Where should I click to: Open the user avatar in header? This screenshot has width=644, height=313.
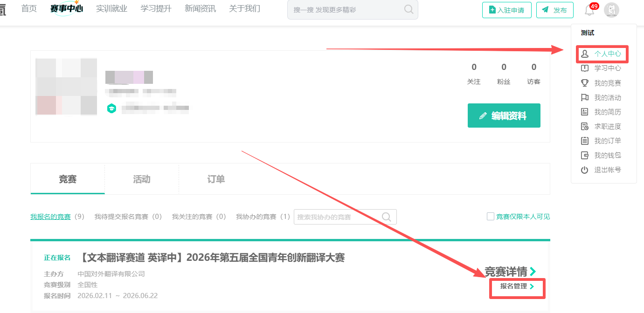[x=611, y=10]
